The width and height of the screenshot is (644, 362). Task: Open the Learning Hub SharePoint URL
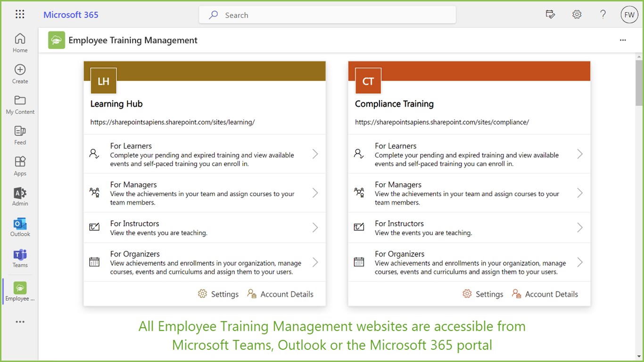[173, 122]
